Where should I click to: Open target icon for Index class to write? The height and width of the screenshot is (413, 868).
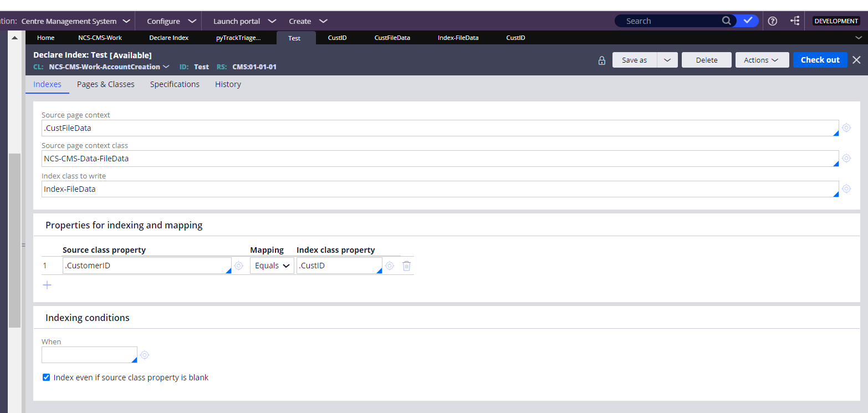pyautogui.click(x=846, y=188)
